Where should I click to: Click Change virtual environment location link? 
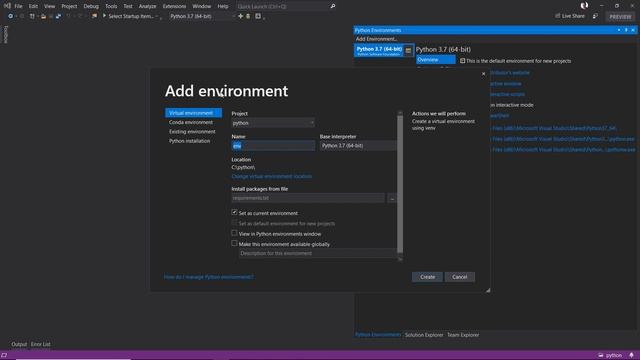[x=272, y=176]
